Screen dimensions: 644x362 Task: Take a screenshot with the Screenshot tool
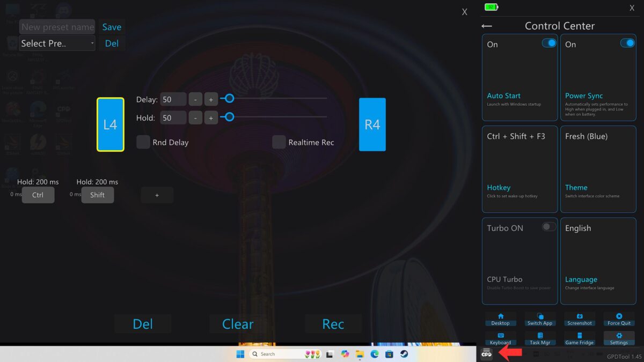click(x=580, y=319)
